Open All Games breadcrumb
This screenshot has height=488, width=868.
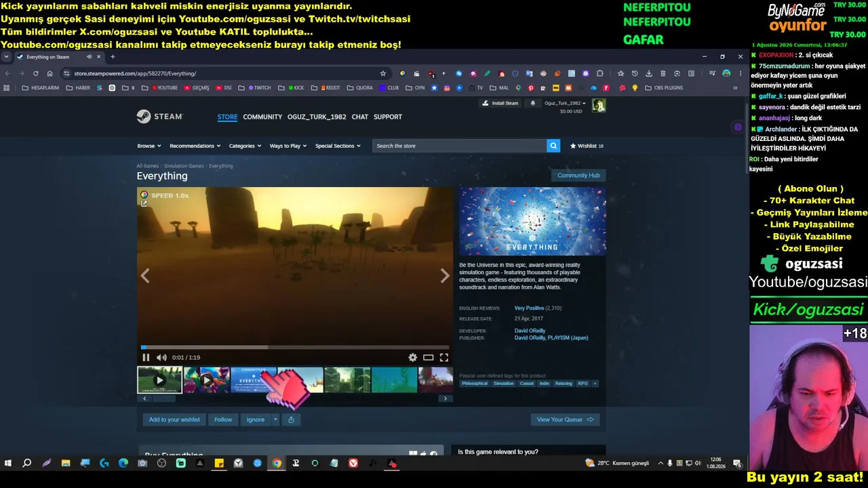click(147, 166)
